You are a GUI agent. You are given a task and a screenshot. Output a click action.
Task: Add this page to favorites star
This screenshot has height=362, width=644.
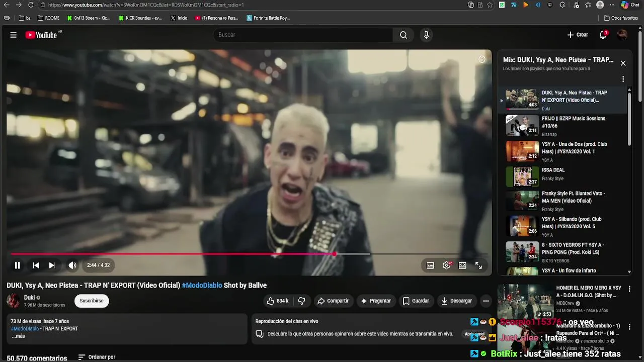490,5
